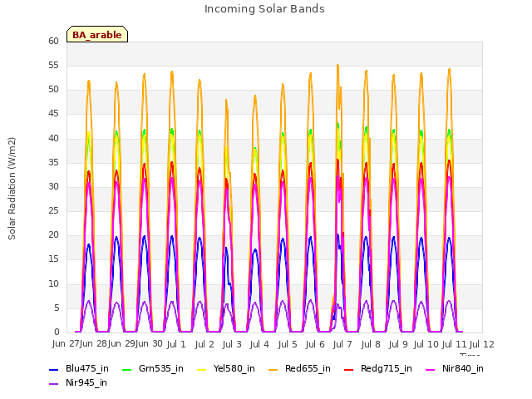This screenshot has height=399, width=532.
Task: Click the Jul 10 x-axis tick label
Action: (426, 344)
